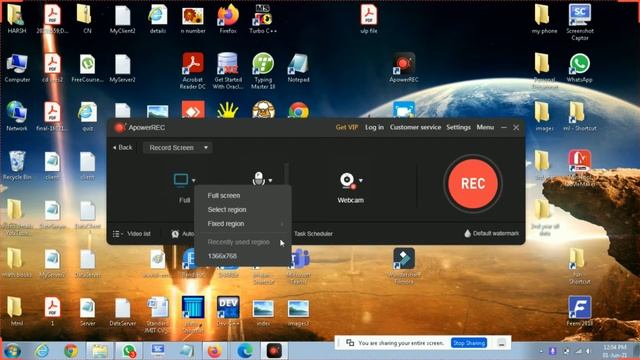Screen dimensions: 640x360
Task: Open Acrobat Reader DC desktop icon
Action: [x=193, y=70]
